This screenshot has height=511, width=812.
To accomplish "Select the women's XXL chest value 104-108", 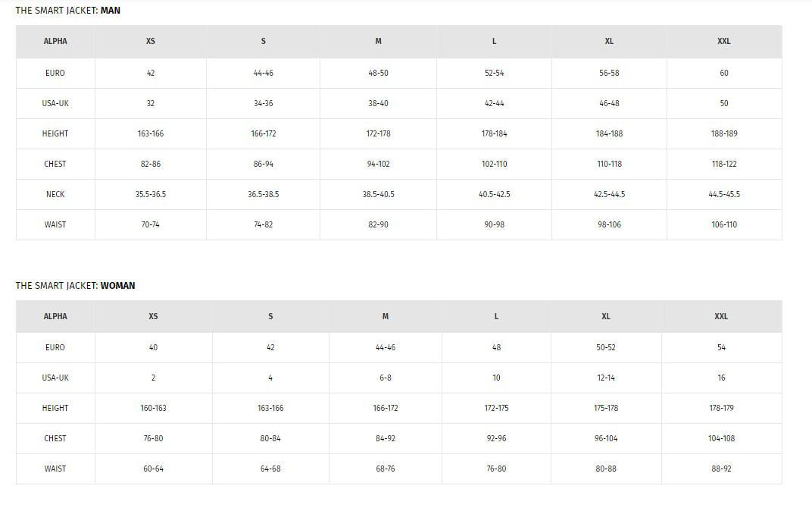I will [x=721, y=439].
